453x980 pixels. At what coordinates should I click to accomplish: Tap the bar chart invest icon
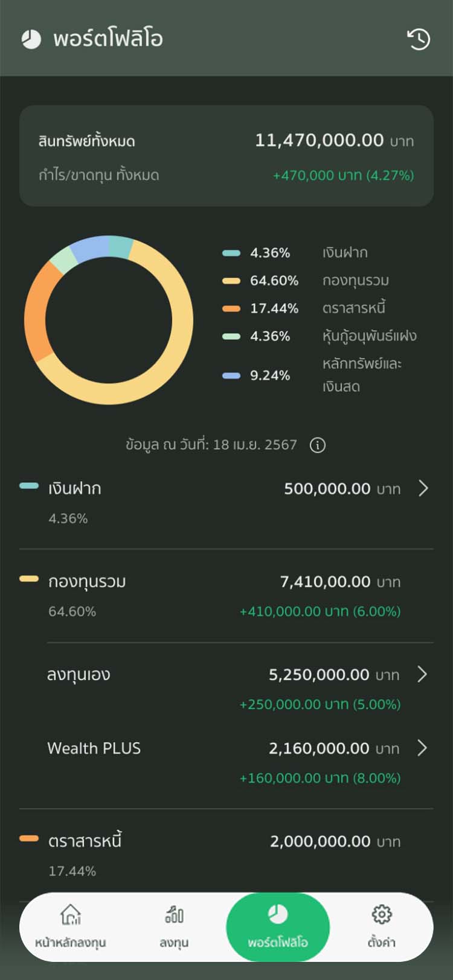tap(174, 915)
